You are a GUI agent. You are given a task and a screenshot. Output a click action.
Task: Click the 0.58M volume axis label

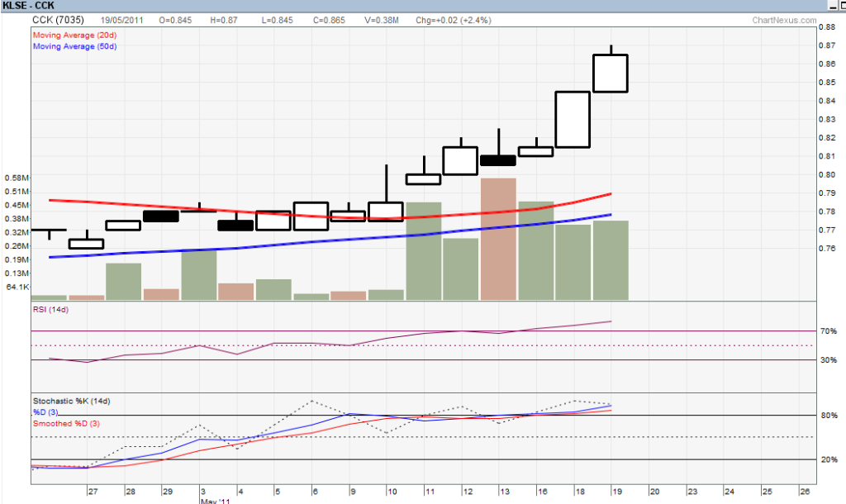(x=17, y=178)
